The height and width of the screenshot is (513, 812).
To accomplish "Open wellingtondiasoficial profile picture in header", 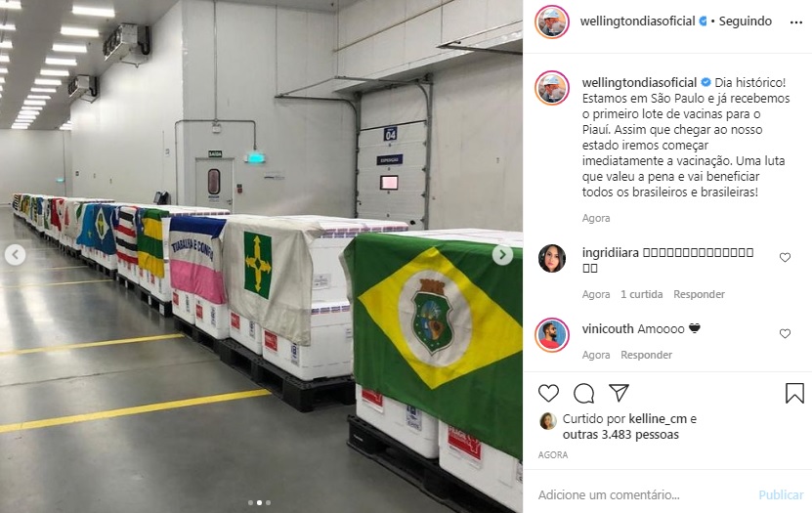I will click(x=552, y=21).
